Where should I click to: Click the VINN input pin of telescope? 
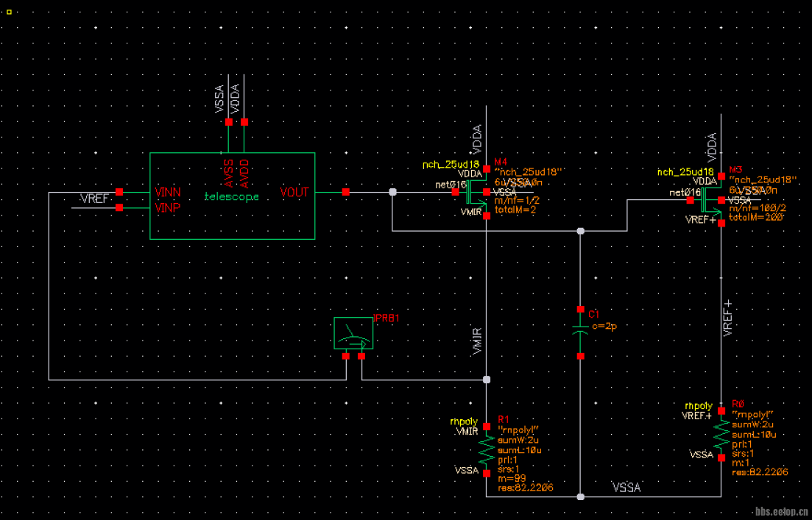[x=120, y=192]
